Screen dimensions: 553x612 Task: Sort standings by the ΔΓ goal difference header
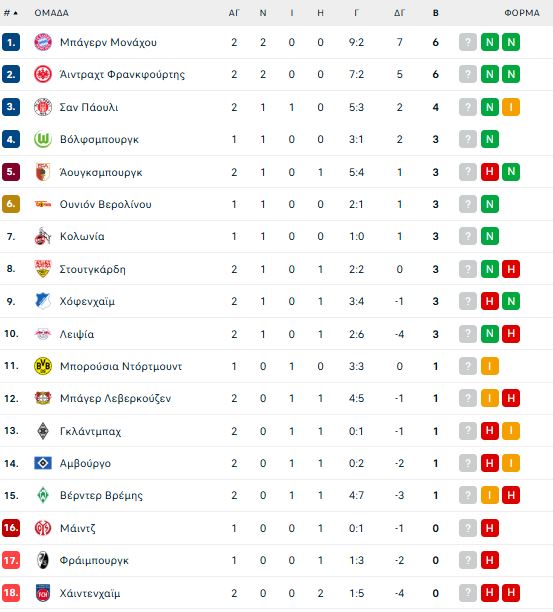[x=399, y=13]
